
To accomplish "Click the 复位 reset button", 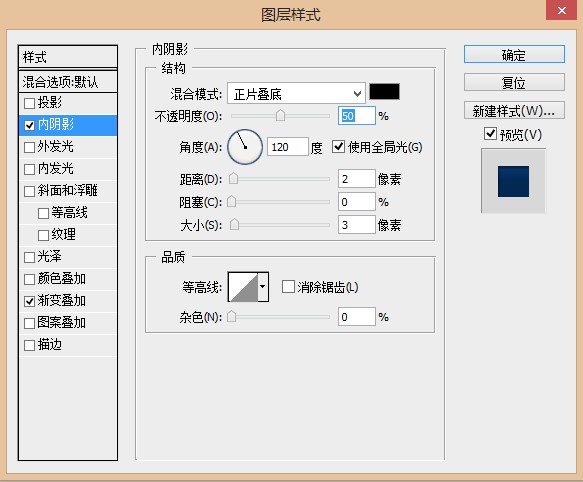I will 514,82.
